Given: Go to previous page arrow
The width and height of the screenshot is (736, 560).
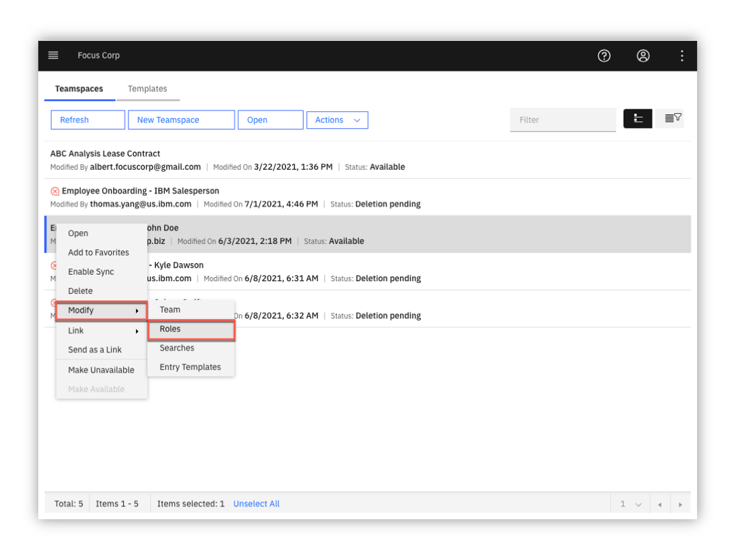Looking at the screenshot, I should [660, 504].
